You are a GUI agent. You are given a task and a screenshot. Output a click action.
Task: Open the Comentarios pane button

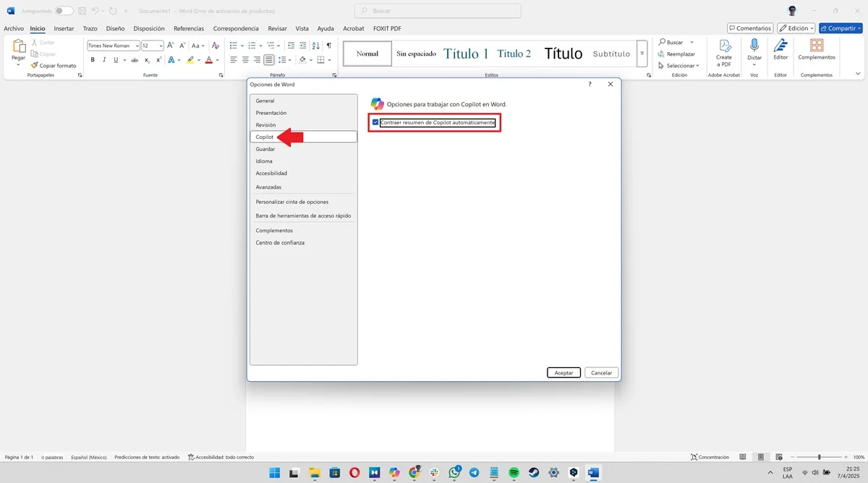(750, 28)
